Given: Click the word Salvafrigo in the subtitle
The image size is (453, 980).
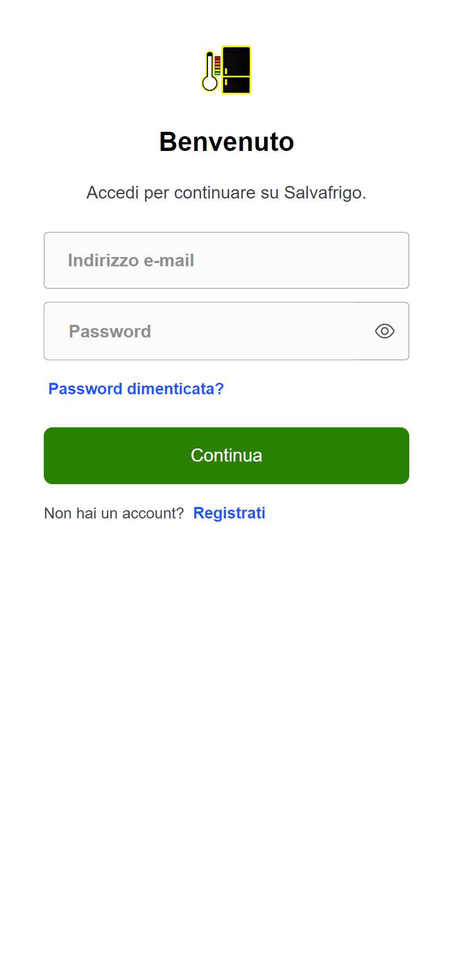Looking at the screenshot, I should [325, 192].
